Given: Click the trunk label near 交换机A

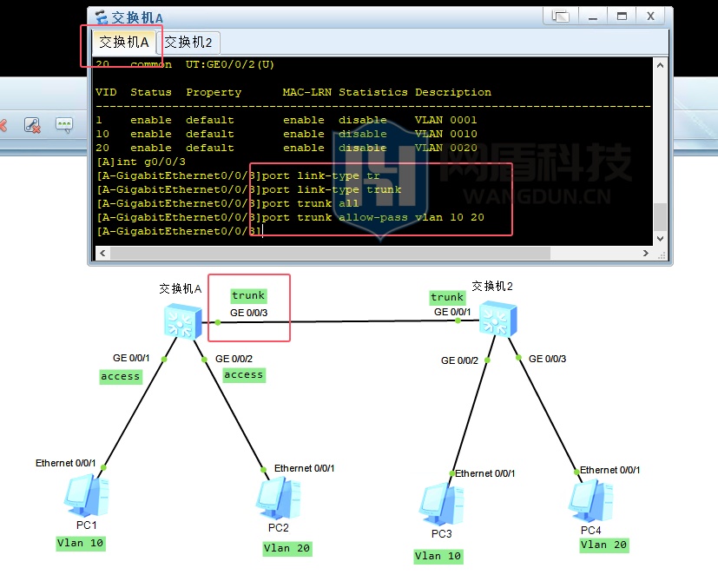Looking at the screenshot, I should point(248,296).
